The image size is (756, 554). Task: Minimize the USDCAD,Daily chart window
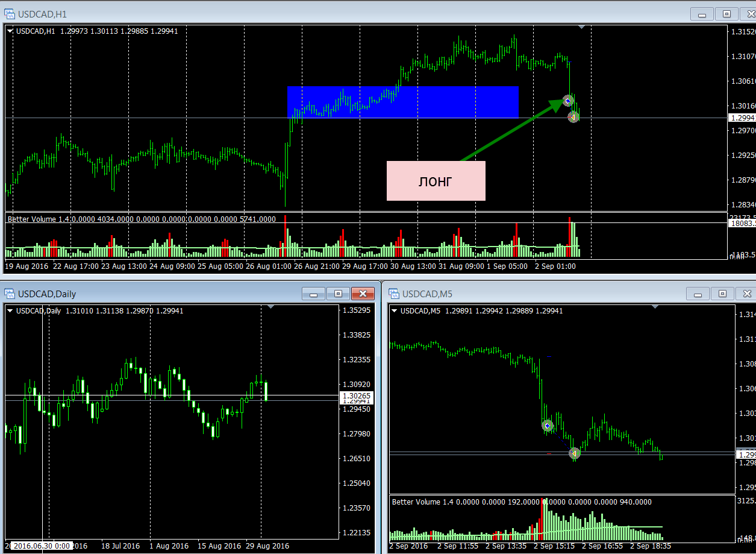[313, 294]
